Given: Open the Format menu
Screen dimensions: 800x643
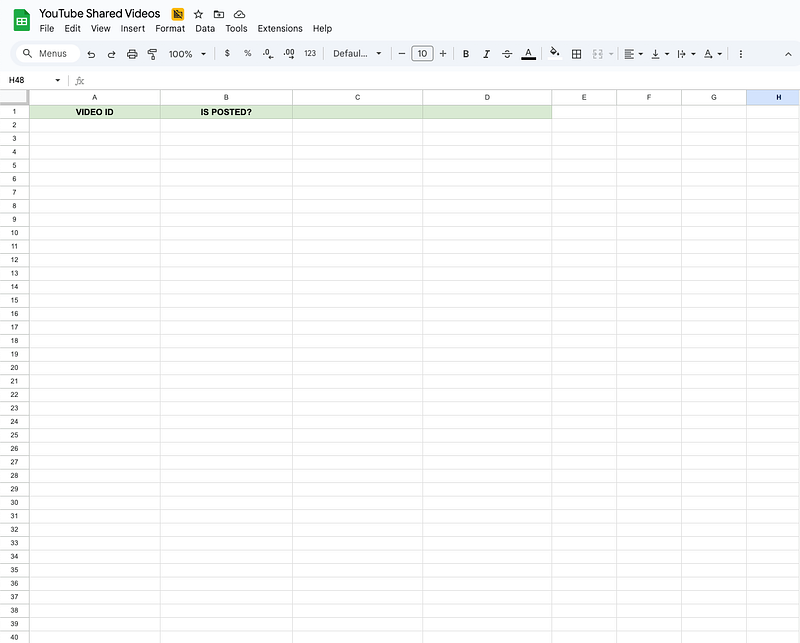Looking at the screenshot, I should tap(170, 29).
